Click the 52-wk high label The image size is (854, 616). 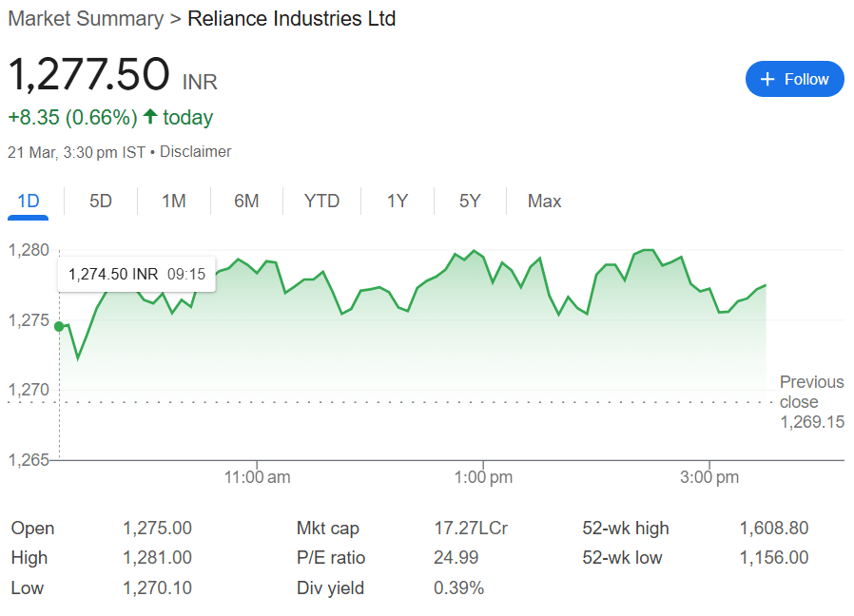626,529
